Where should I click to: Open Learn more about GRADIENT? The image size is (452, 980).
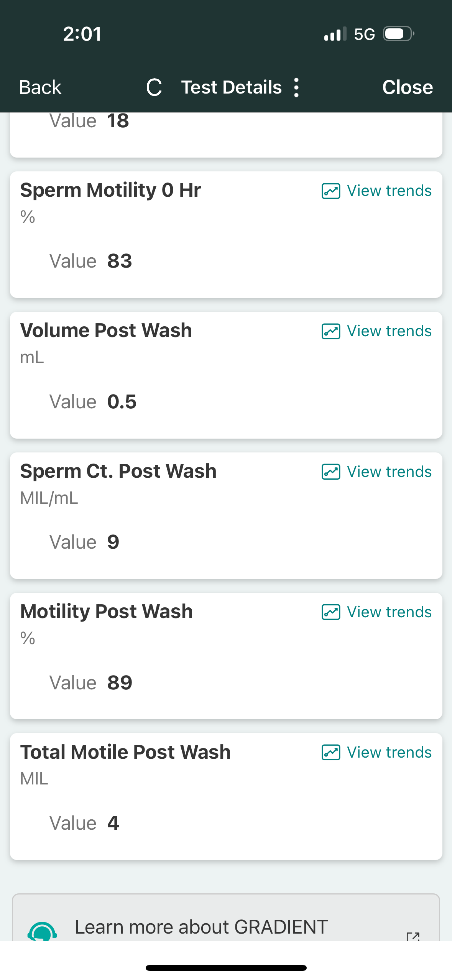201,927
